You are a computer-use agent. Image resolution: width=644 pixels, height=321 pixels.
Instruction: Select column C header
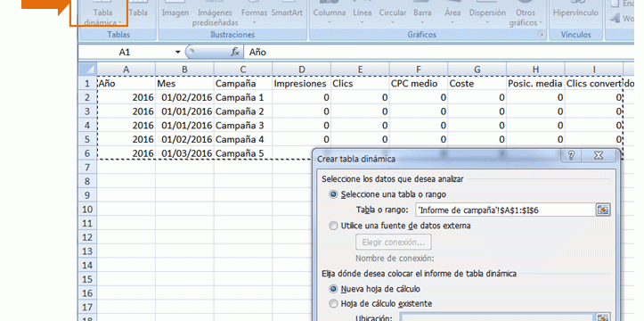(x=243, y=70)
